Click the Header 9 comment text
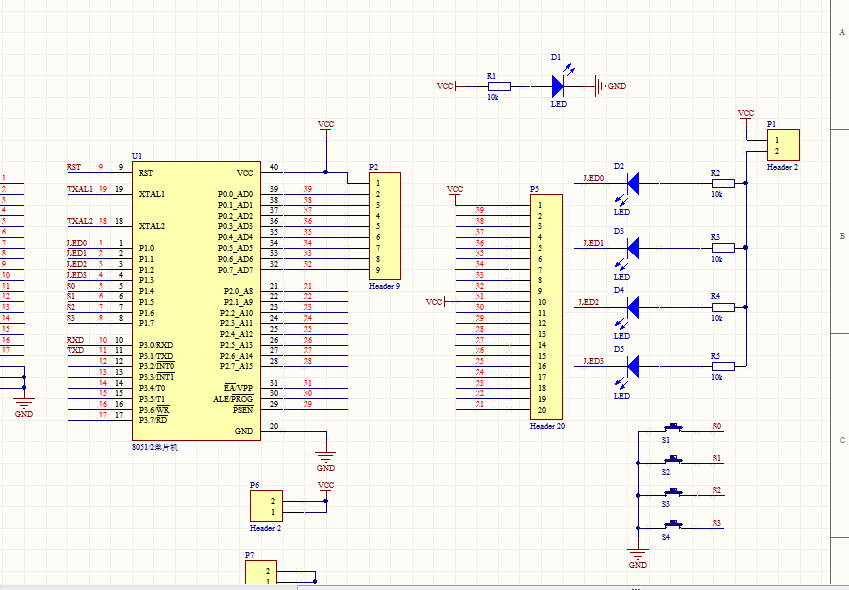This screenshot has height=590, width=849. pyautogui.click(x=384, y=286)
